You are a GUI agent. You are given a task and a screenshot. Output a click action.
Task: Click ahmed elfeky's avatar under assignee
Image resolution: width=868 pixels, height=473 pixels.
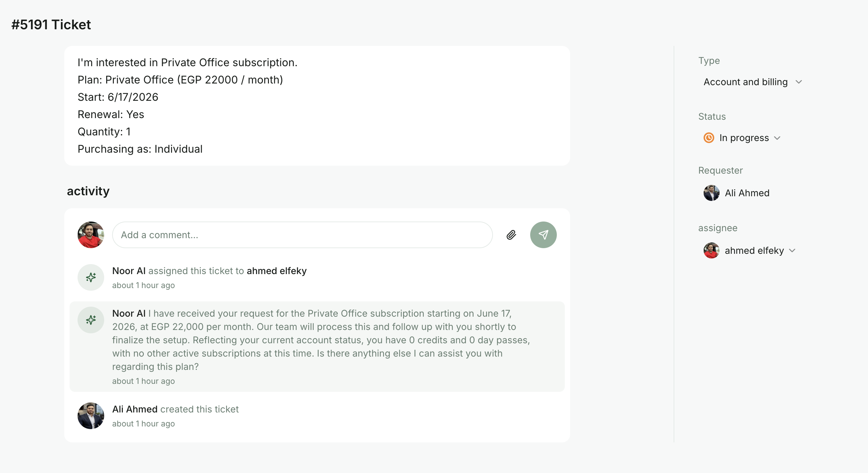pyautogui.click(x=711, y=250)
